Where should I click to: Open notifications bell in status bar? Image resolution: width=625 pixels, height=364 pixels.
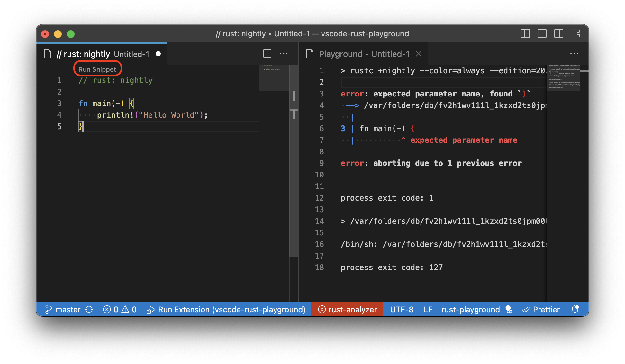tap(575, 309)
